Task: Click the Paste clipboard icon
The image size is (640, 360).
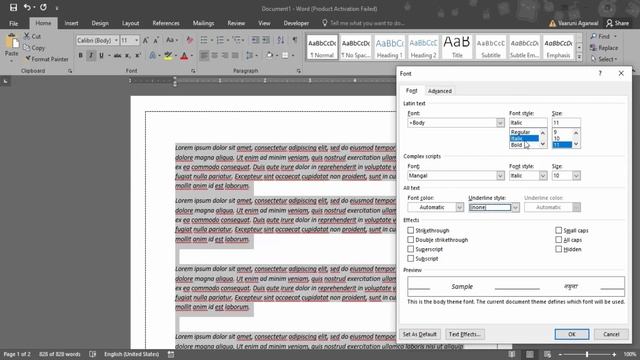Action: coord(11,43)
